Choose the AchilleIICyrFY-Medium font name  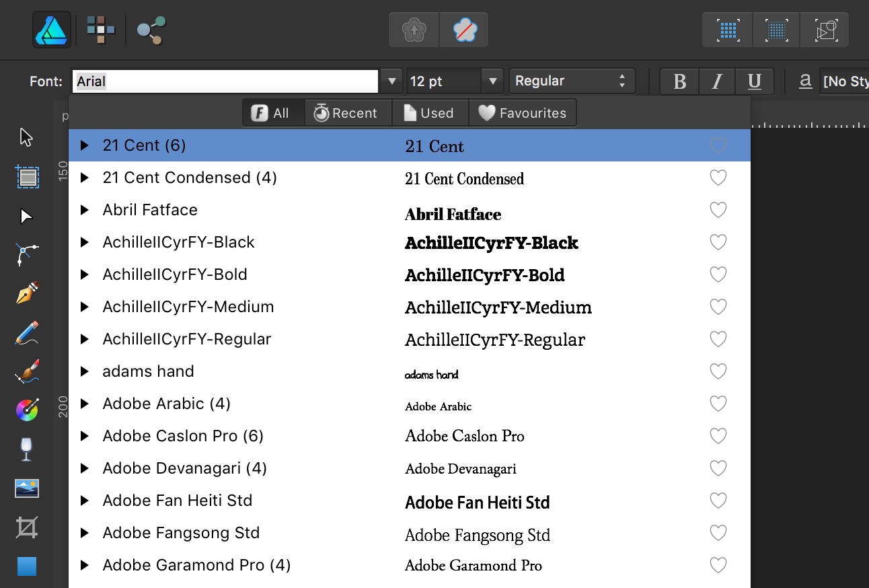coord(188,307)
